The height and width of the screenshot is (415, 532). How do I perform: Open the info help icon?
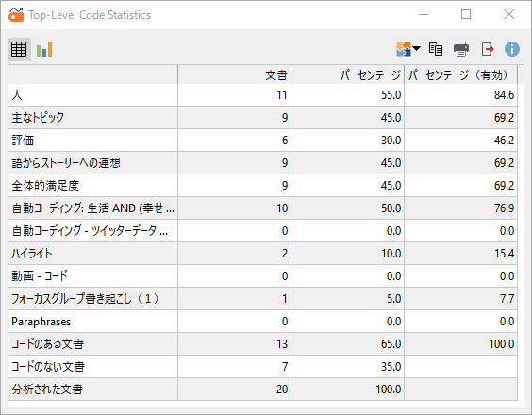coord(512,49)
